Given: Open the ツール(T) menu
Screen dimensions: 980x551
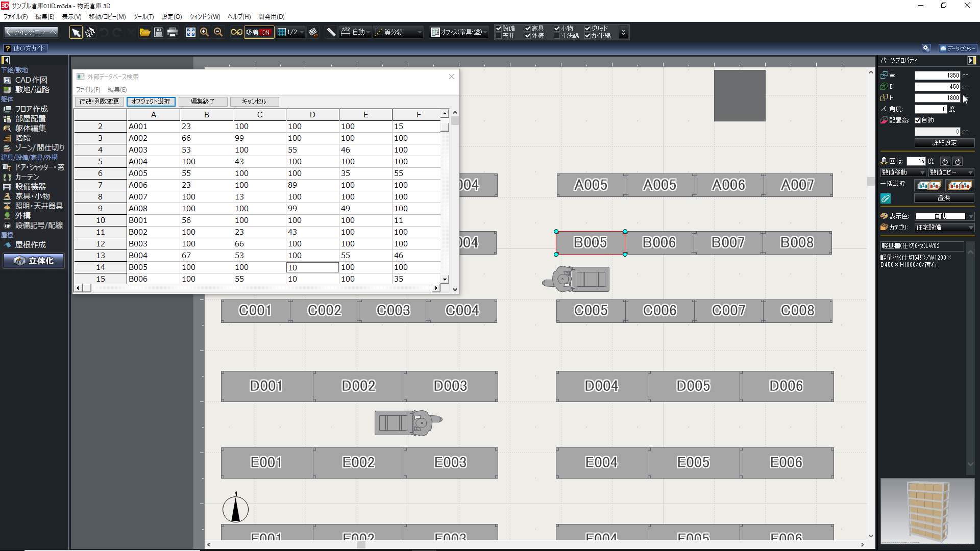Looking at the screenshot, I should (x=143, y=17).
